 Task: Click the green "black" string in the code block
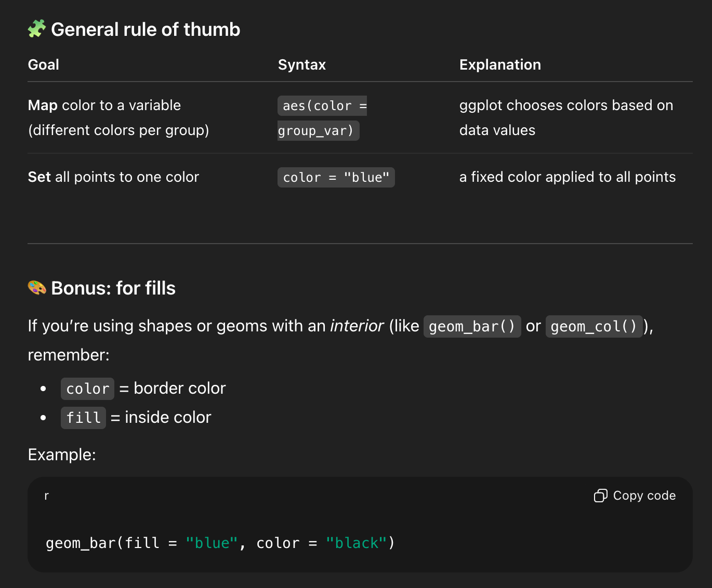click(x=356, y=543)
